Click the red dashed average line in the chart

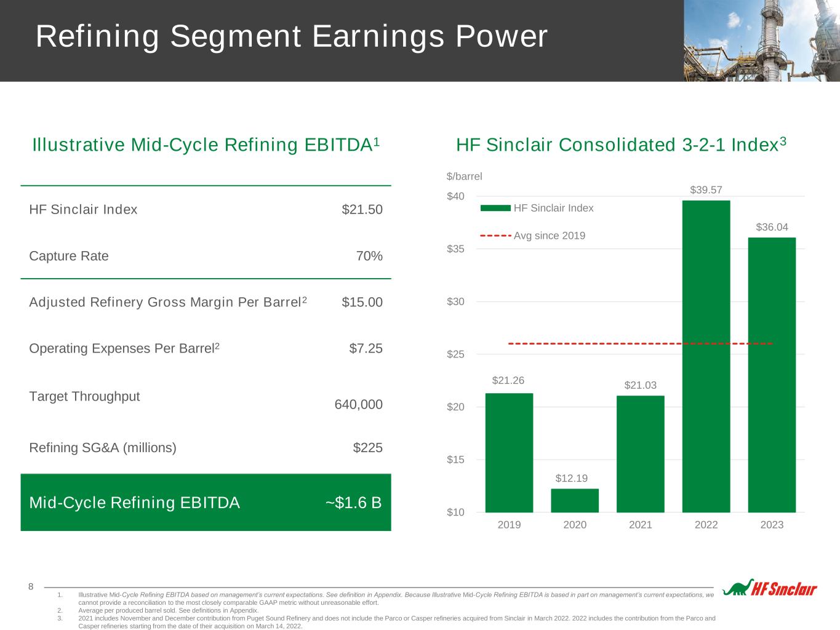coord(591,343)
